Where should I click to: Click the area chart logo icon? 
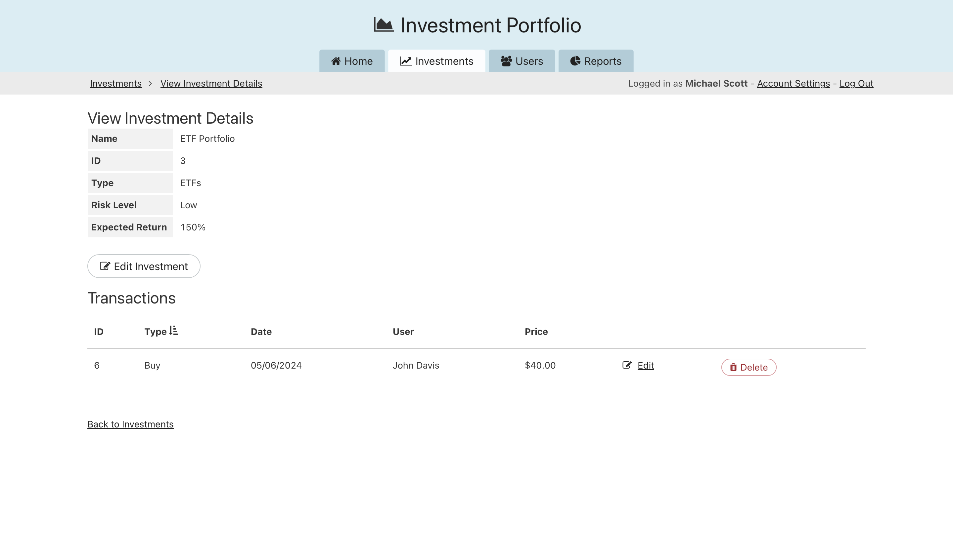pos(384,25)
